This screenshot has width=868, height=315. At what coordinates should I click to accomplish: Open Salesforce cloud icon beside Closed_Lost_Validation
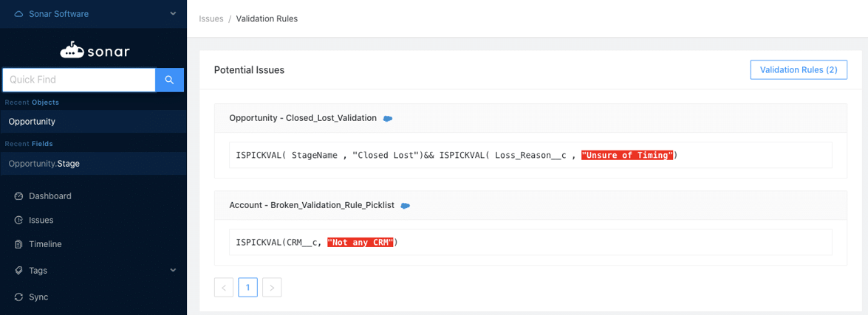pyautogui.click(x=388, y=118)
